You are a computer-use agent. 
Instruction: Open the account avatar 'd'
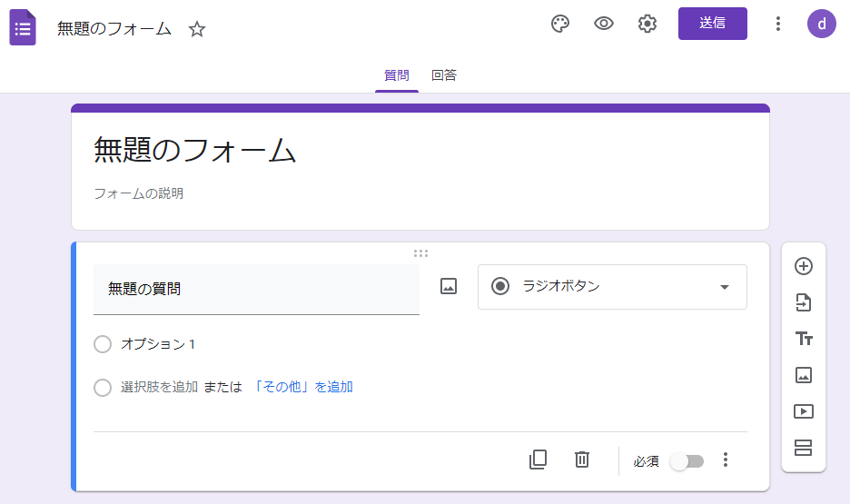pyautogui.click(x=821, y=24)
